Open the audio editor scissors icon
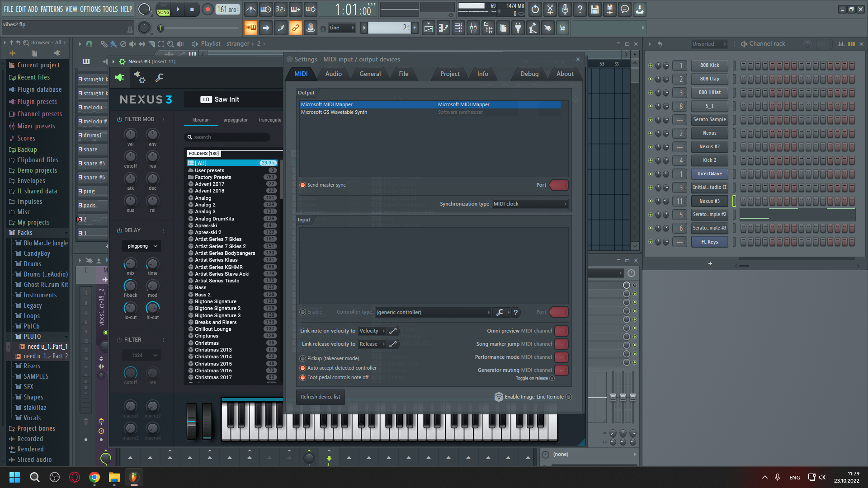The height and width of the screenshot is (488, 868). click(550, 9)
